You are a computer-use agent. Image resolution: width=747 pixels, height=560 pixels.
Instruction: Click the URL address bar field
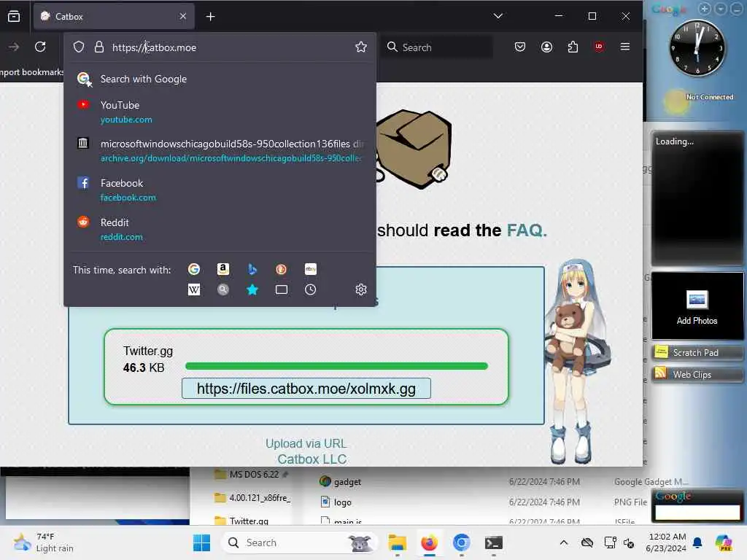coord(220,47)
